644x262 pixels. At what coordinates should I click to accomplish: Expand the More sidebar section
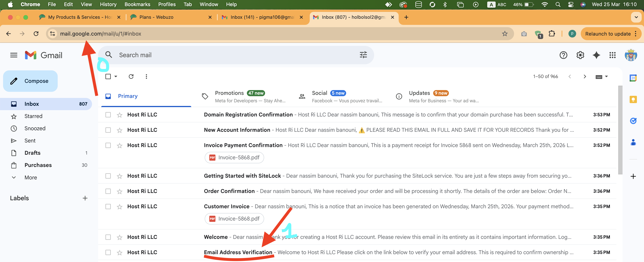pos(30,177)
